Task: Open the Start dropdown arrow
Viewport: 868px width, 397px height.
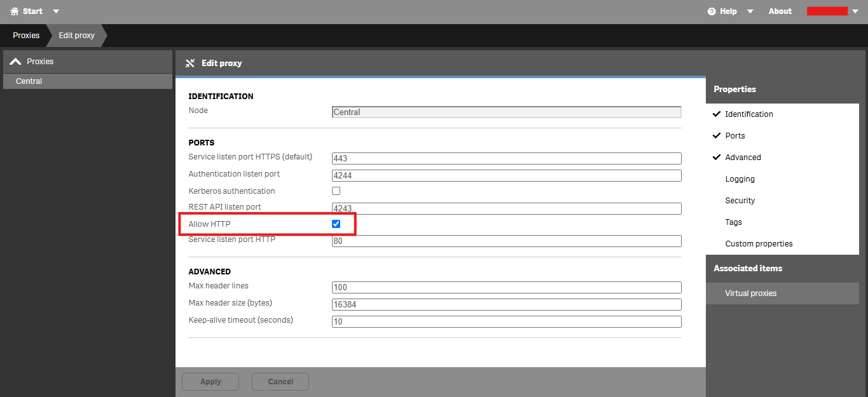Action: [56, 11]
